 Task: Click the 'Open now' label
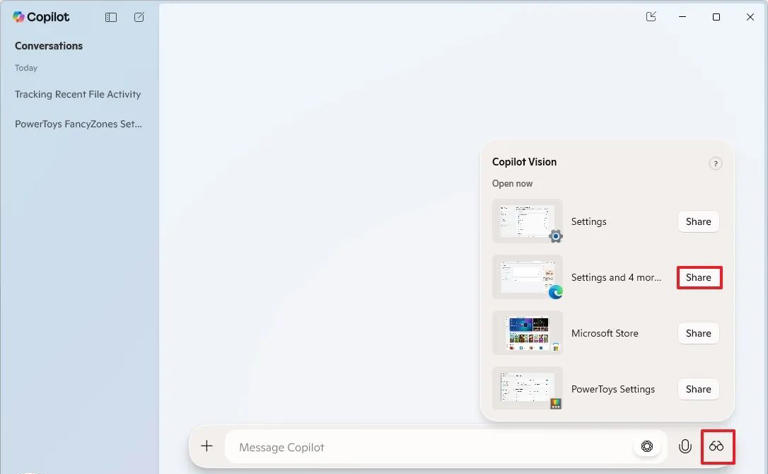[x=512, y=184]
